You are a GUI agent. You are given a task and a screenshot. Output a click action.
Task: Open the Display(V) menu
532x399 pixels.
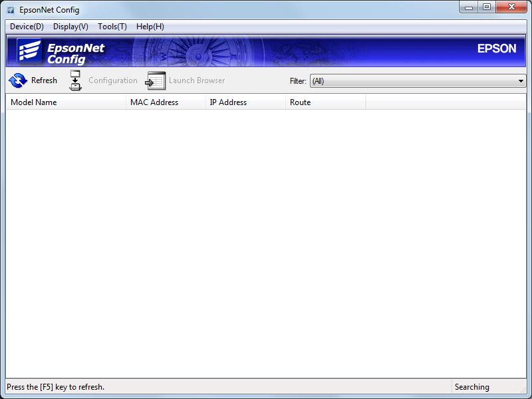[x=70, y=27]
